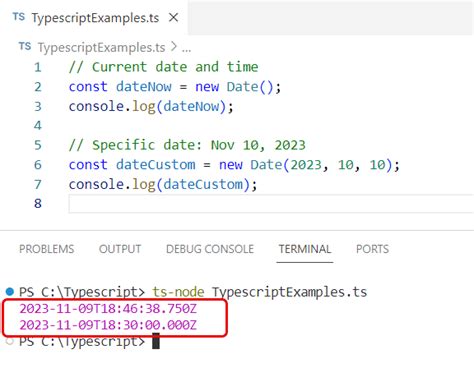The width and height of the screenshot is (474, 368).
Task: Click the terminal cursor at the last prompt
Action: 156,341
